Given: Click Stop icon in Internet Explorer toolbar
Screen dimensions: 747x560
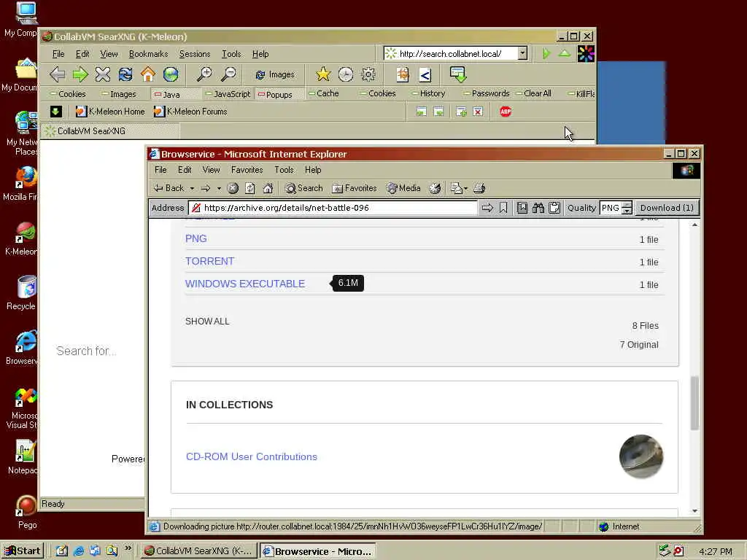Looking at the screenshot, I should (233, 188).
